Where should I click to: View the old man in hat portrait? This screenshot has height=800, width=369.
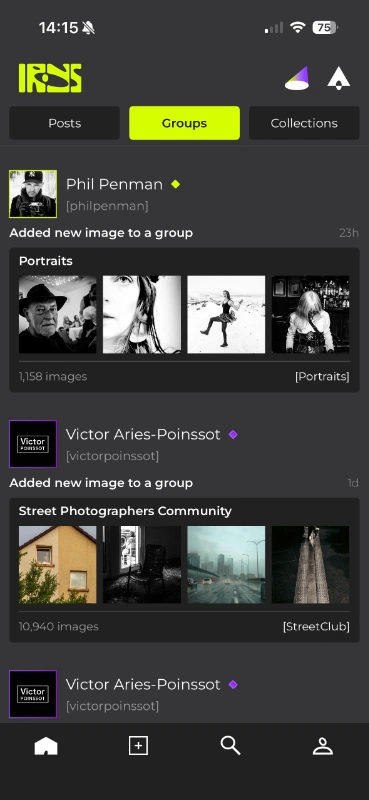click(x=58, y=314)
